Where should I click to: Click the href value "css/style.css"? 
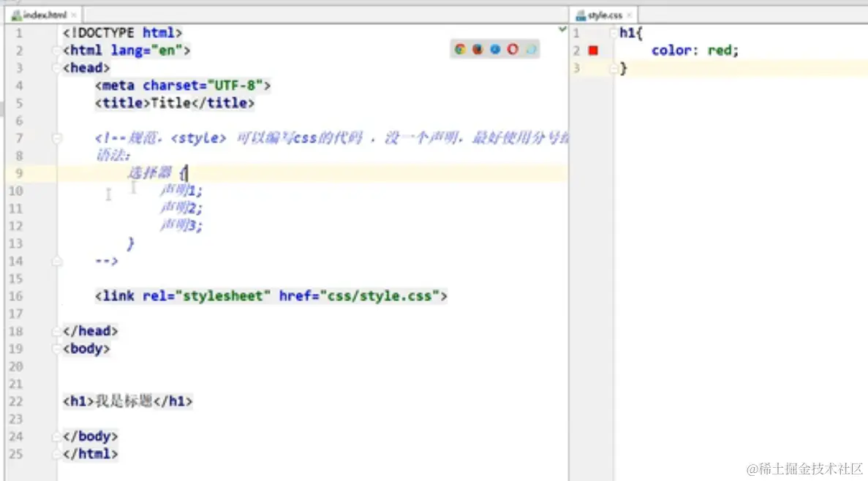click(x=380, y=295)
